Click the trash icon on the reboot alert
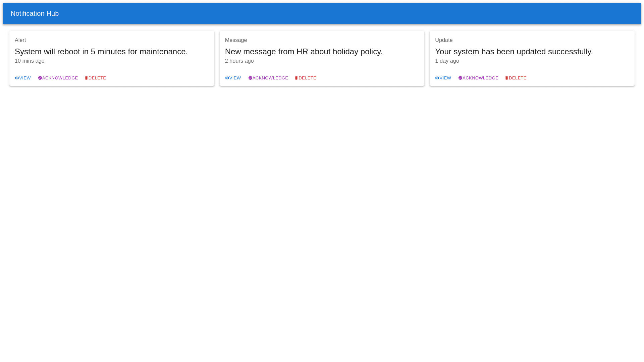644x362 pixels. coord(86,78)
